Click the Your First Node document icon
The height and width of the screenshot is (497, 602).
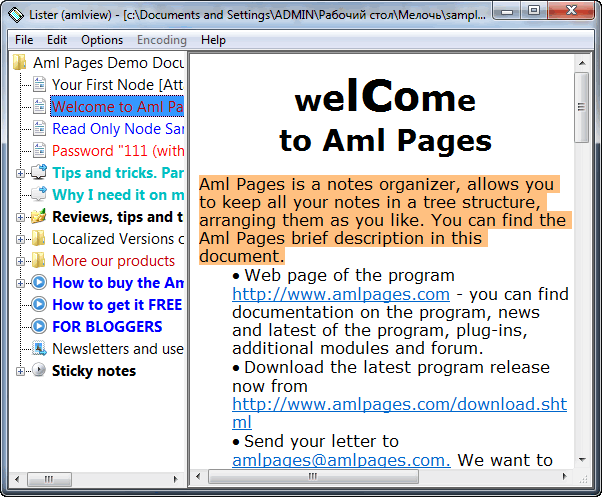click(39, 84)
